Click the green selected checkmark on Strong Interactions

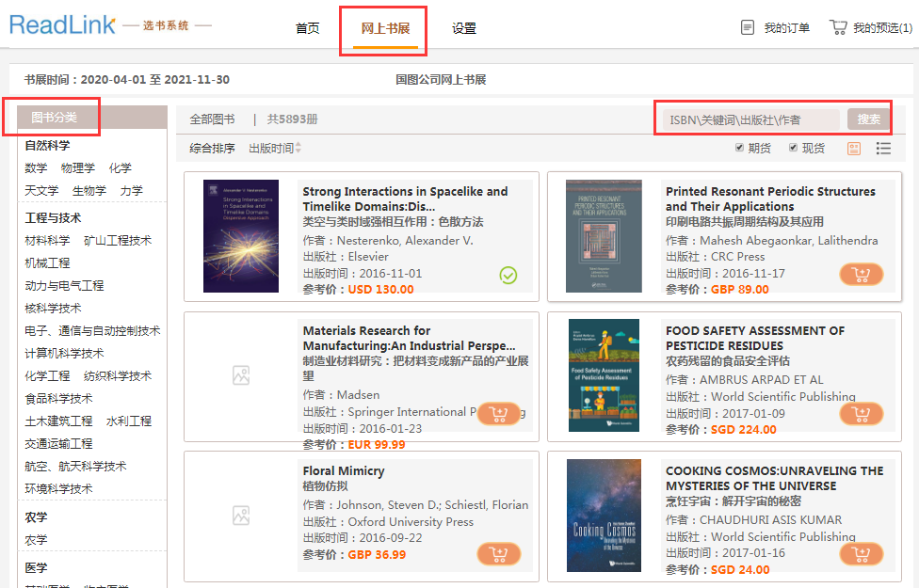508,275
